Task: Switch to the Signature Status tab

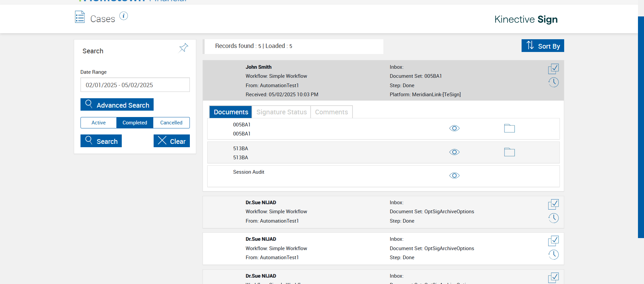Action: point(281,112)
